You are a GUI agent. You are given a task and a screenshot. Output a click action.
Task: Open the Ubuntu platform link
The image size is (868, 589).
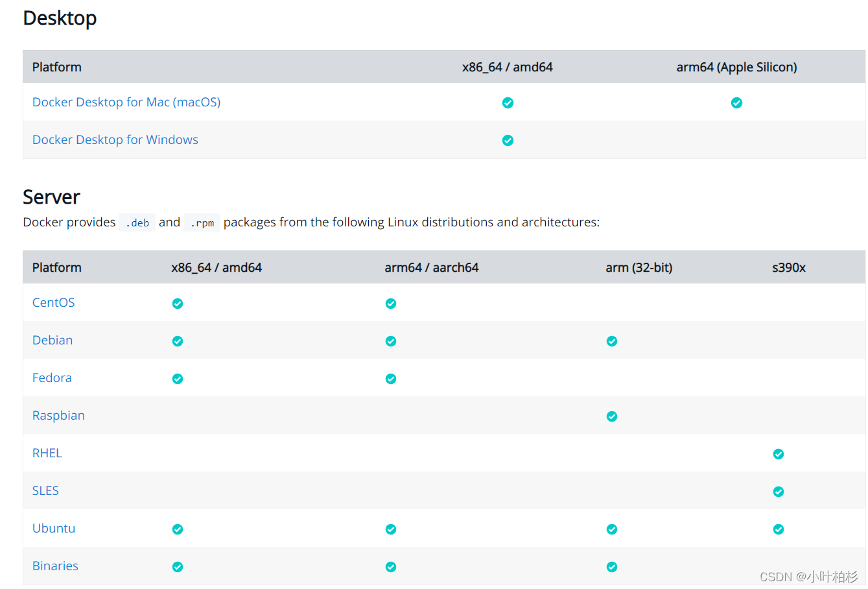(x=54, y=528)
